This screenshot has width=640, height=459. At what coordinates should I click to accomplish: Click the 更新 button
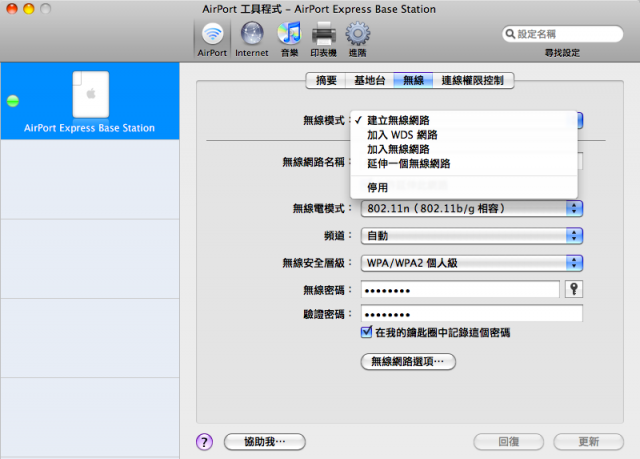589,441
